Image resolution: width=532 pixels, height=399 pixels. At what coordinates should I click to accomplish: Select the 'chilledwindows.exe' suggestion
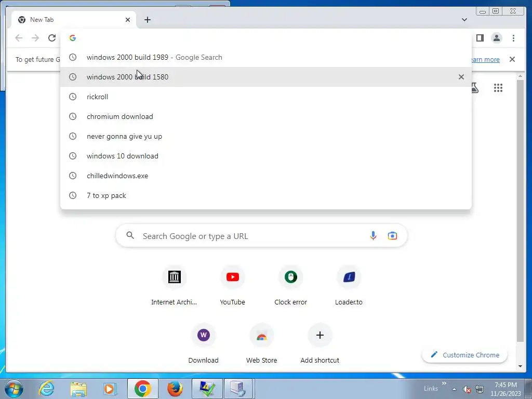click(266, 176)
